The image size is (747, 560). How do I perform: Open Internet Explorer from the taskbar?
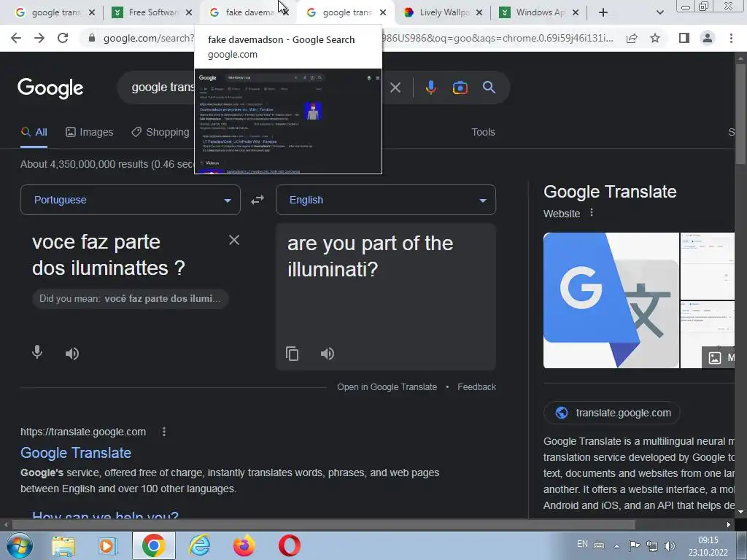199,546
